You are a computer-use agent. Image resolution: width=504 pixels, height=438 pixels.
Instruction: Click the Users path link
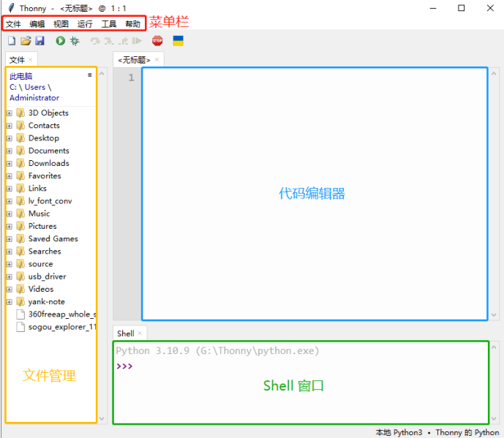click(35, 87)
